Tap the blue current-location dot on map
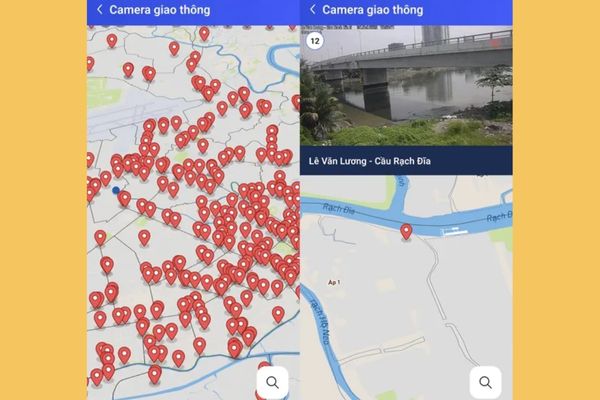This screenshot has width=600, height=400. tap(116, 190)
